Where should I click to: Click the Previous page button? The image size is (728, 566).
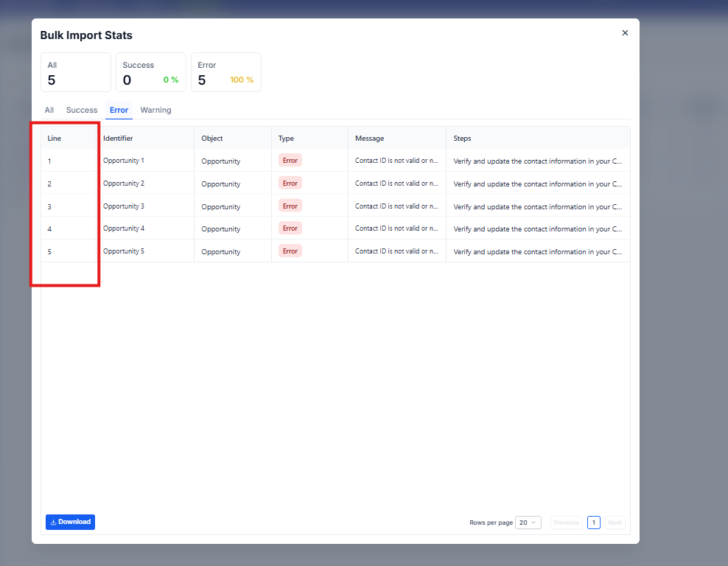[x=566, y=523]
